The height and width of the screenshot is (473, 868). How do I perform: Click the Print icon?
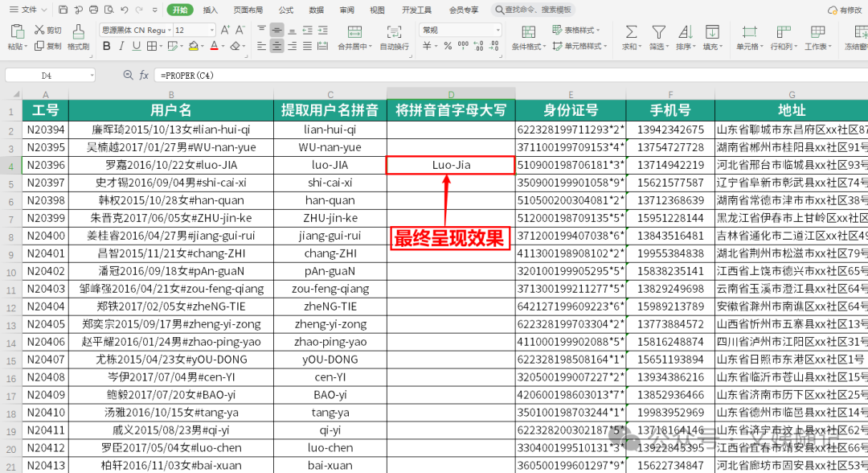pos(93,10)
